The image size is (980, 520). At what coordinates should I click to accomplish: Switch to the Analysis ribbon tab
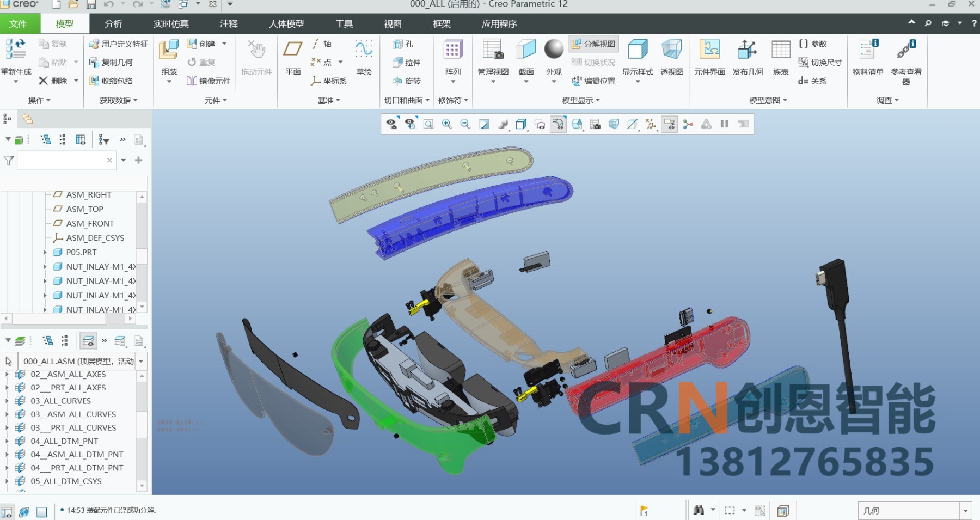(113, 24)
